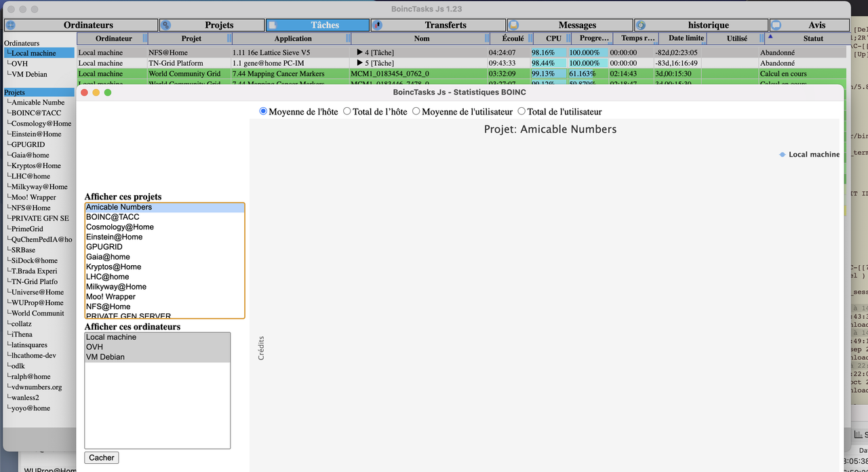Click the MCM1_0183454_0762_0 task name

click(389, 74)
